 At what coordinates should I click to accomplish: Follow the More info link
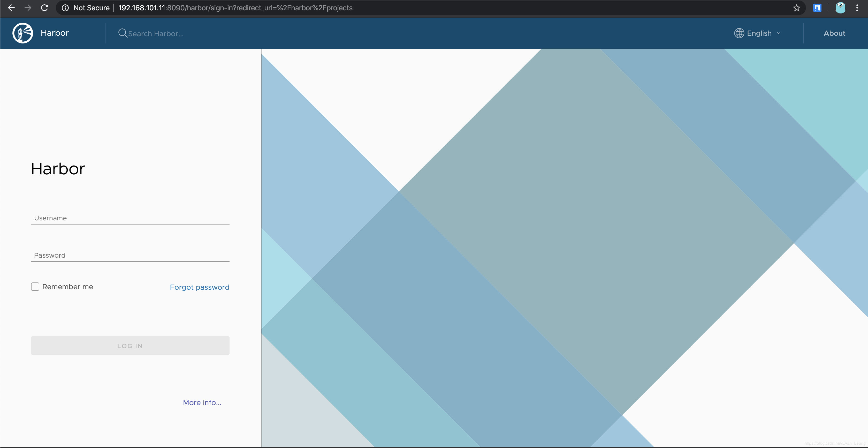202,402
